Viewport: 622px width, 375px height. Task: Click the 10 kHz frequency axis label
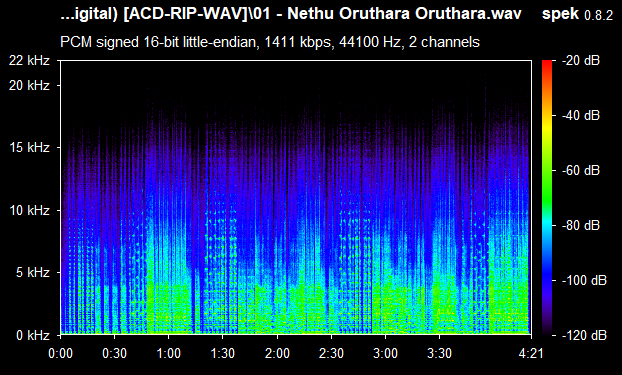pyautogui.click(x=29, y=210)
